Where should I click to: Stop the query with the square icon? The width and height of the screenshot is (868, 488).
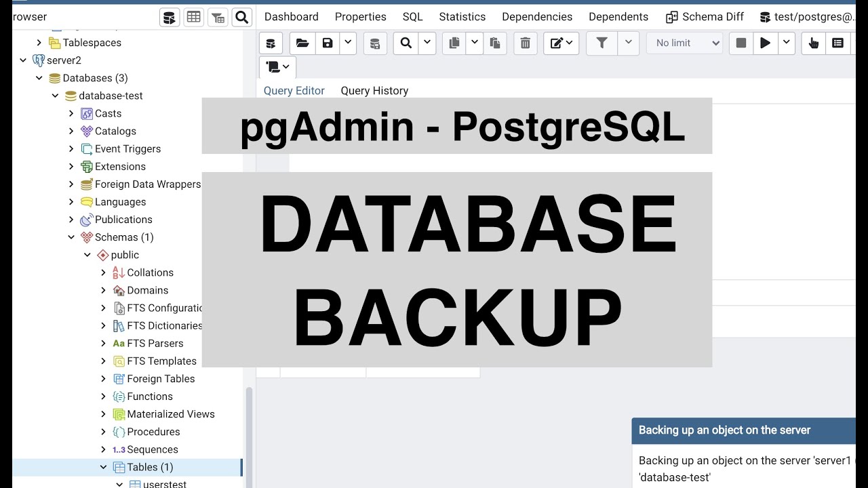pos(741,43)
